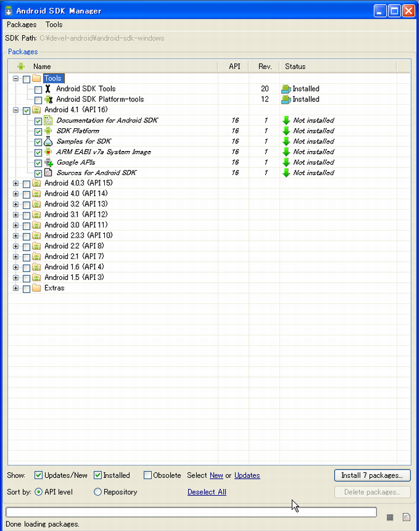This screenshot has width=420, height=531.
Task: Uncheck the Updates/New filter checkbox
Action: click(39, 475)
